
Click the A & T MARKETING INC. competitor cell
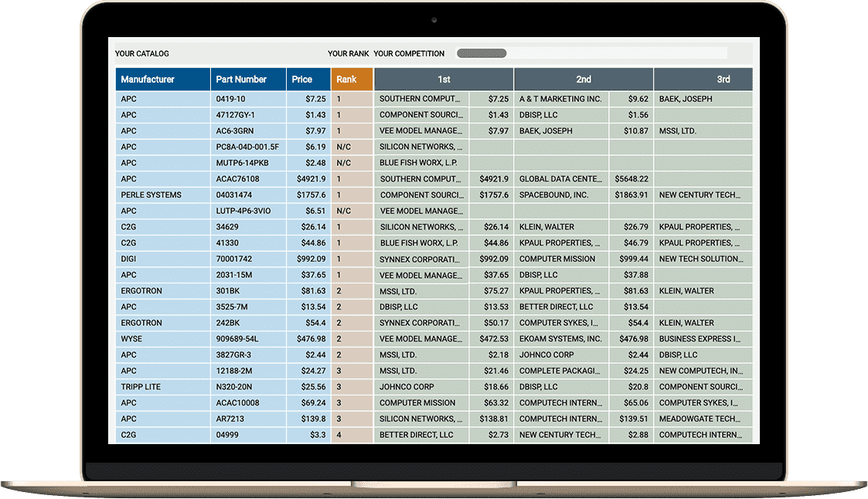[x=560, y=99]
